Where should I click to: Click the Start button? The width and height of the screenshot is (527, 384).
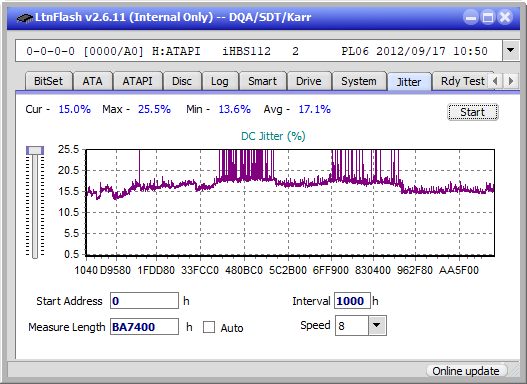(x=473, y=112)
